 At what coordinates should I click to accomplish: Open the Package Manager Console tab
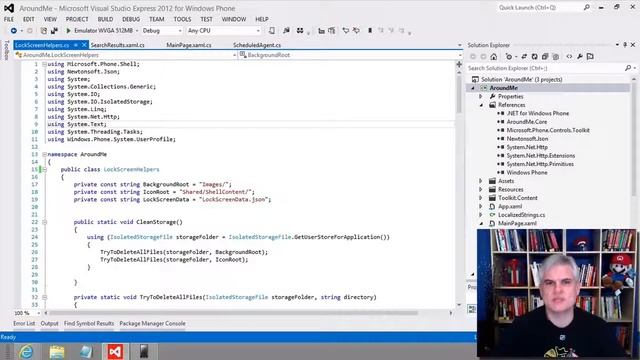click(x=153, y=323)
